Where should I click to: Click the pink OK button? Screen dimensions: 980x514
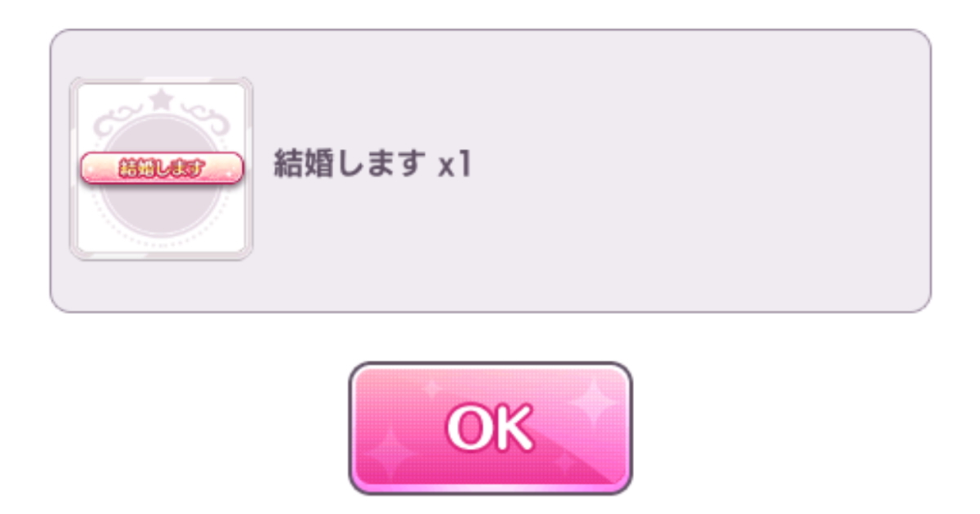[490, 428]
